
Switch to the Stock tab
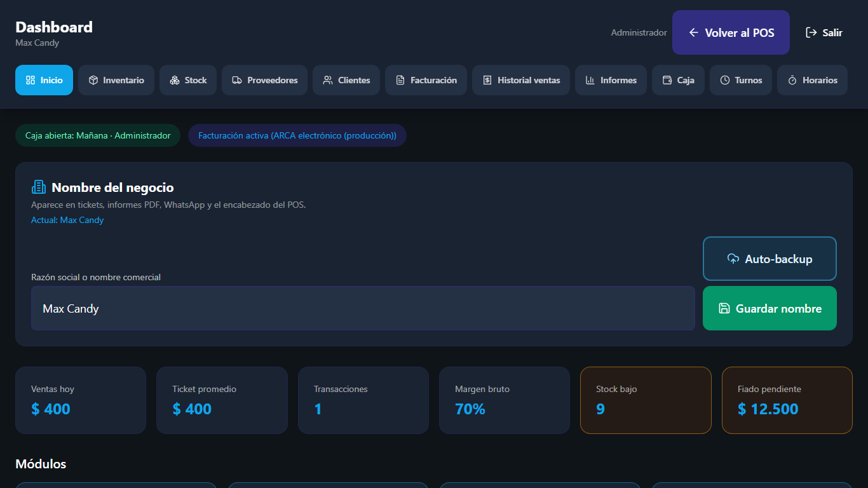tap(188, 80)
